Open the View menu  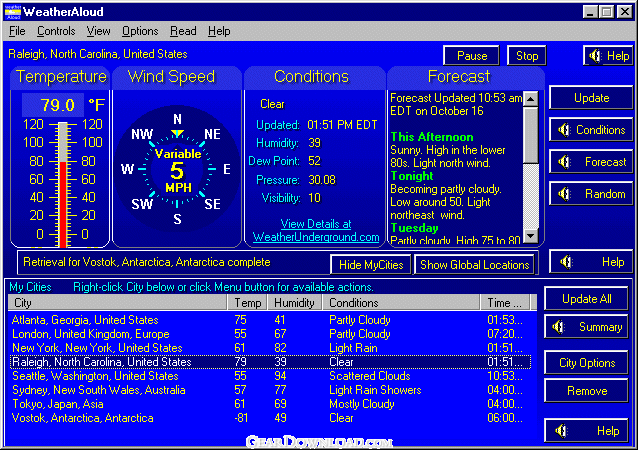(98, 31)
